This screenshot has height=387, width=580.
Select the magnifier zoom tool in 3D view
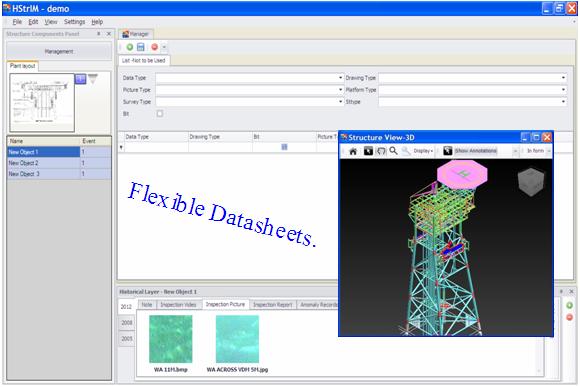coord(394,151)
